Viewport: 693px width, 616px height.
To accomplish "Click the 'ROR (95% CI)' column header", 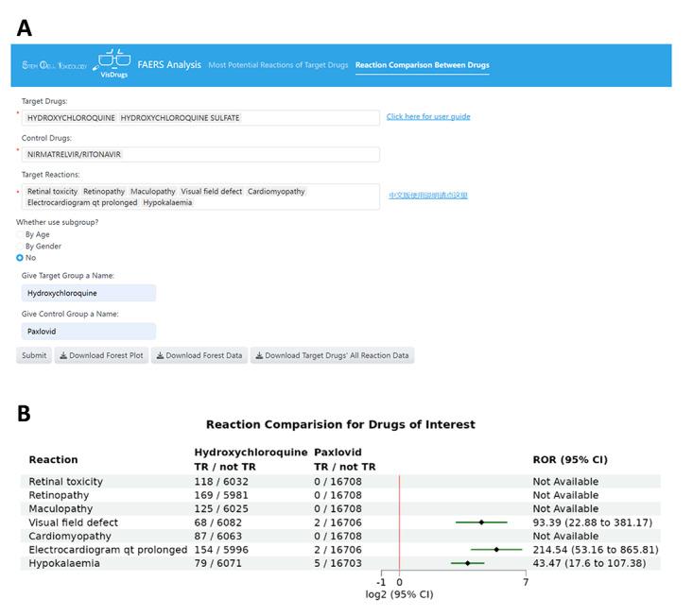I will click(x=570, y=460).
